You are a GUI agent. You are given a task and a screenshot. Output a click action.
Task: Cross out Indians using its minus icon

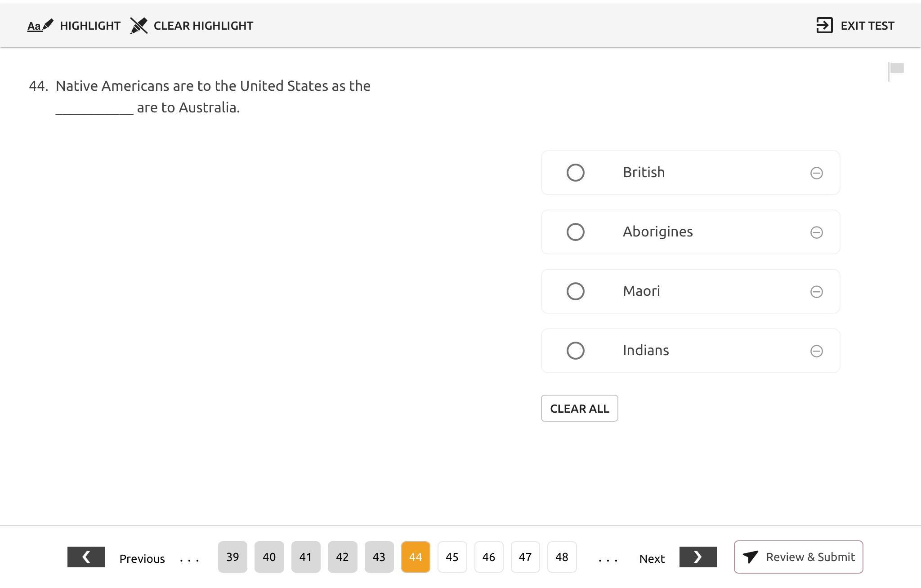pyautogui.click(x=816, y=351)
